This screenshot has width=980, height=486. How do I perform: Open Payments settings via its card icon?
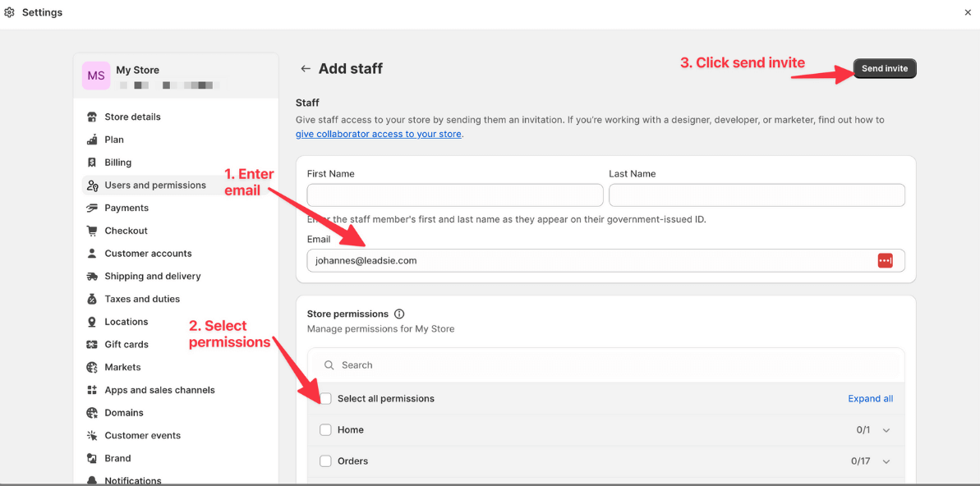point(90,208)
